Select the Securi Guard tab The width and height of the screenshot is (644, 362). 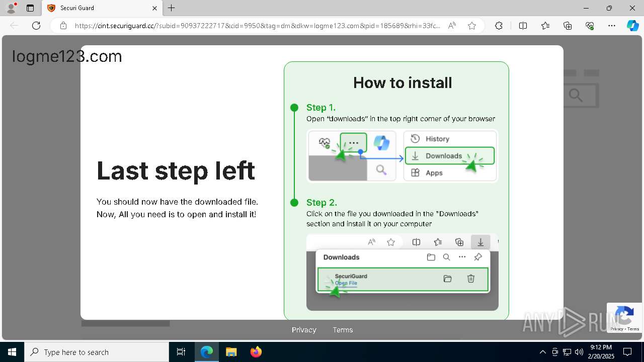pyautogui.click(x=101, y=8)
